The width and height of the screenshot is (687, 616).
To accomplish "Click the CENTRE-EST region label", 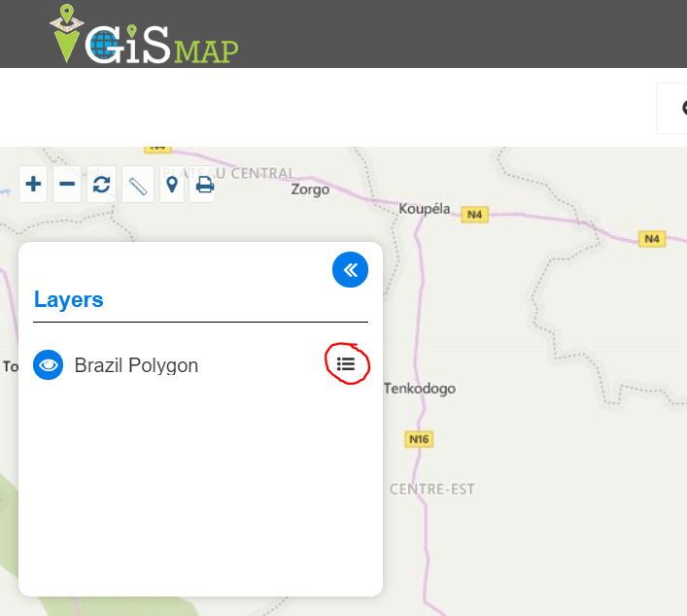I will click(x=432, y=489).
